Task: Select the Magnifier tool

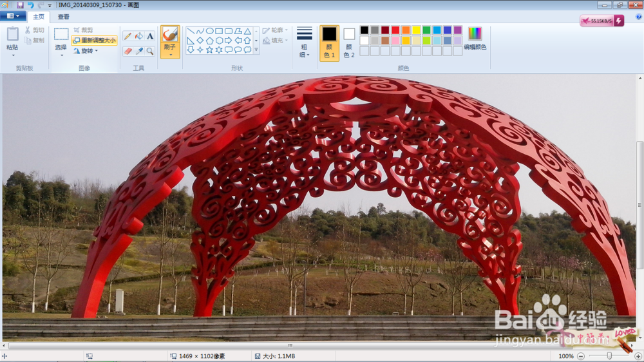Action: coord(150,51)
